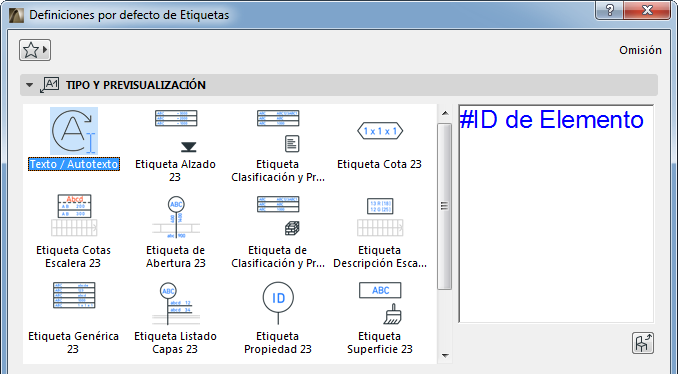The image size is (678, 374).
Task: Pick the Etiqueta Clasificación y Pr... document icon
Action: 278,131
